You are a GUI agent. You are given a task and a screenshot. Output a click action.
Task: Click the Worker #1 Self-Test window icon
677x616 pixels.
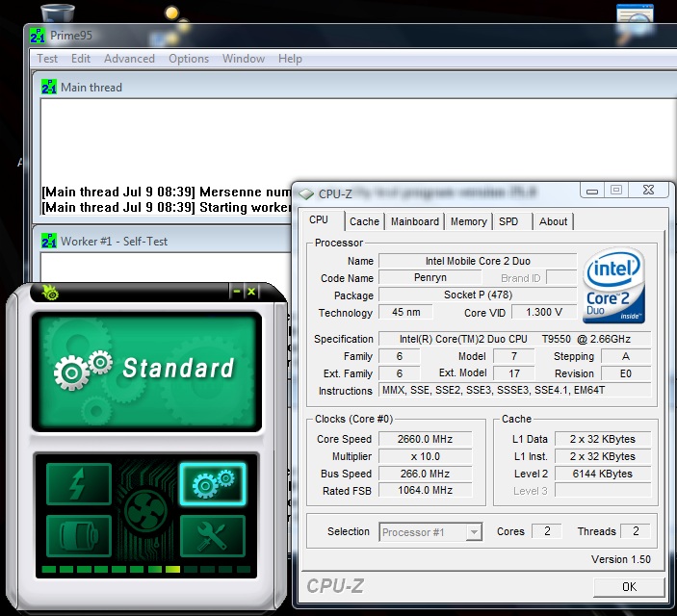point(49,241)
